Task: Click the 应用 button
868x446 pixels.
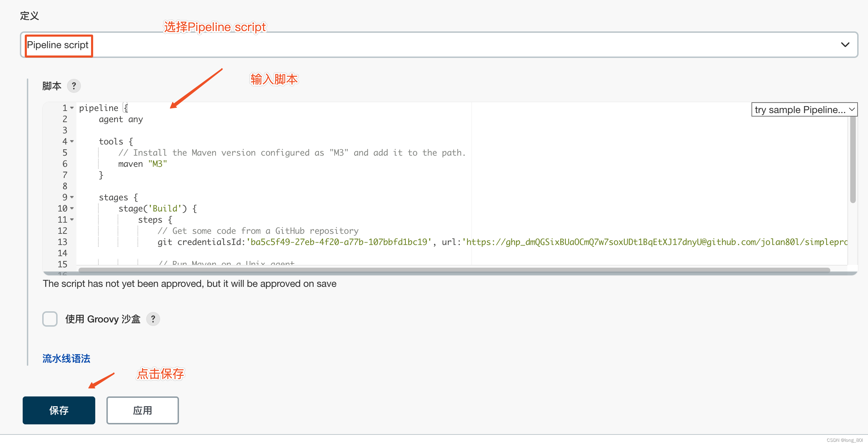Action: (142, 410)
